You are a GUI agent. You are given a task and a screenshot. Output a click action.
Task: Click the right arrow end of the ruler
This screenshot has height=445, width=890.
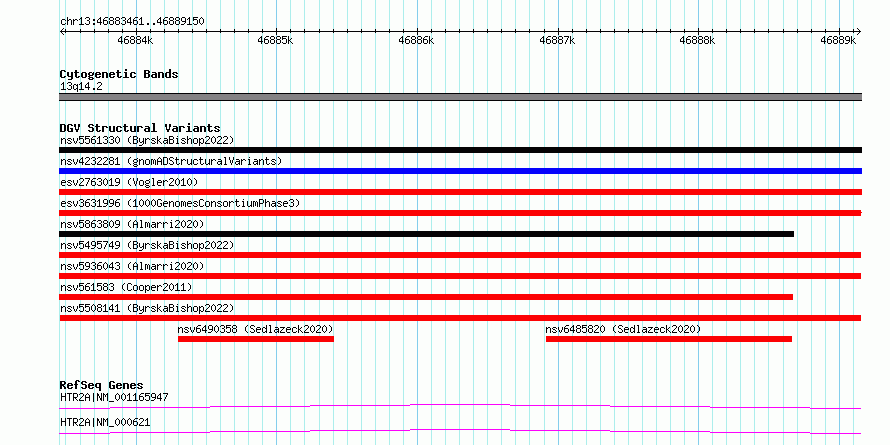coord(858,31)
